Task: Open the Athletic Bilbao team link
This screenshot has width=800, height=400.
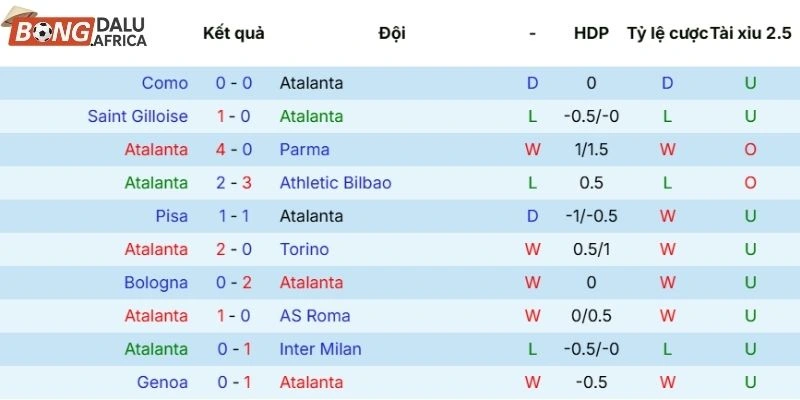Action: pyautogui.click(x=335, y=183)
